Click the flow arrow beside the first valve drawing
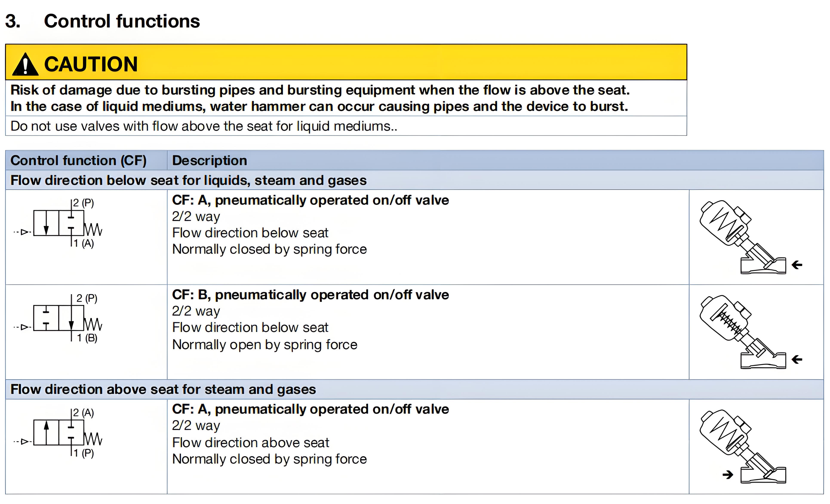 797,265
